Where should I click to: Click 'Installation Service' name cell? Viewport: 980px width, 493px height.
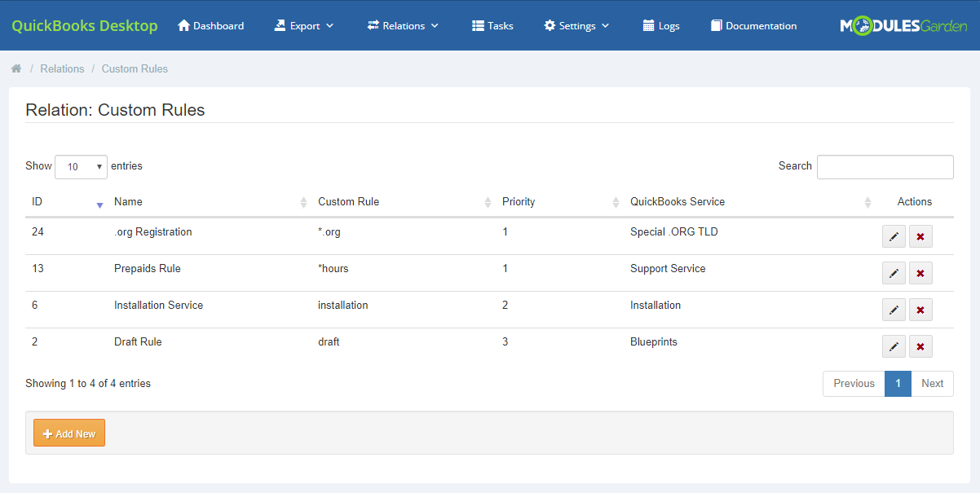coord(159,306)
